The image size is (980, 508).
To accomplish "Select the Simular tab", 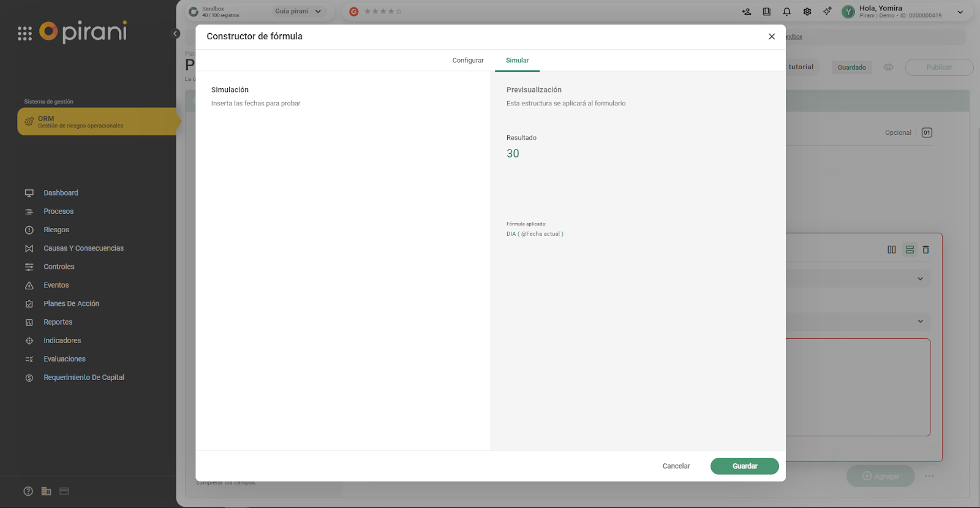I will [x=517, y=60].
